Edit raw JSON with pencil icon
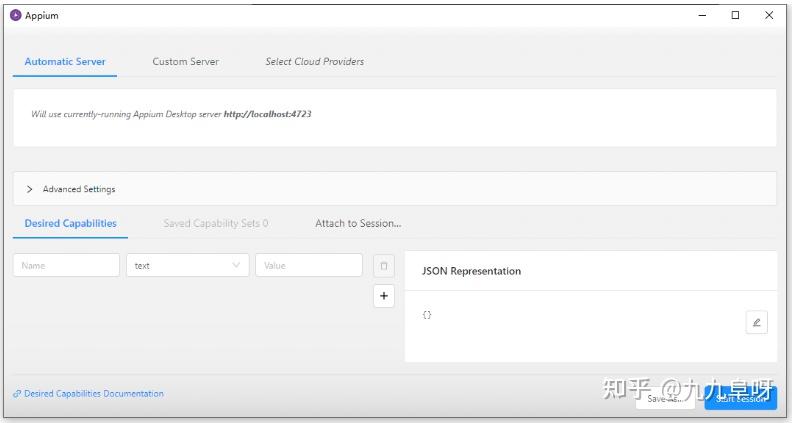The height and width of the screenshot is (423, 794). pyautogui.click(x=756, y=322)
